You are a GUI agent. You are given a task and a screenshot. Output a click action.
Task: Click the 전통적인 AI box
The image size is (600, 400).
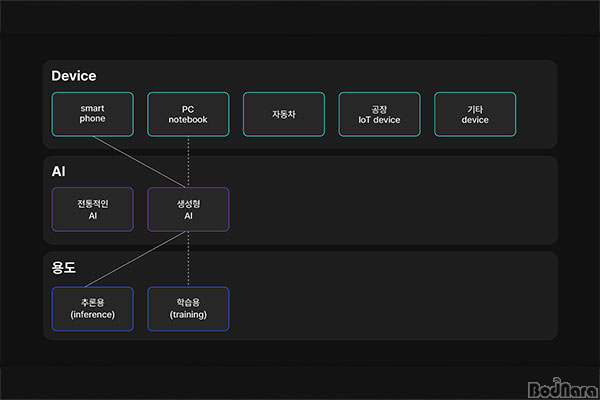92,209
